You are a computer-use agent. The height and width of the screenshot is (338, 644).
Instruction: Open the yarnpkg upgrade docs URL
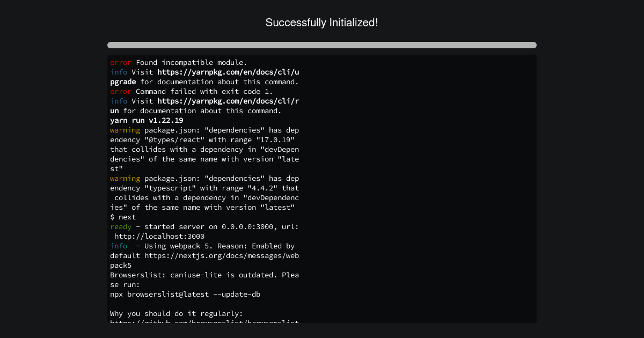click(204, 77)
